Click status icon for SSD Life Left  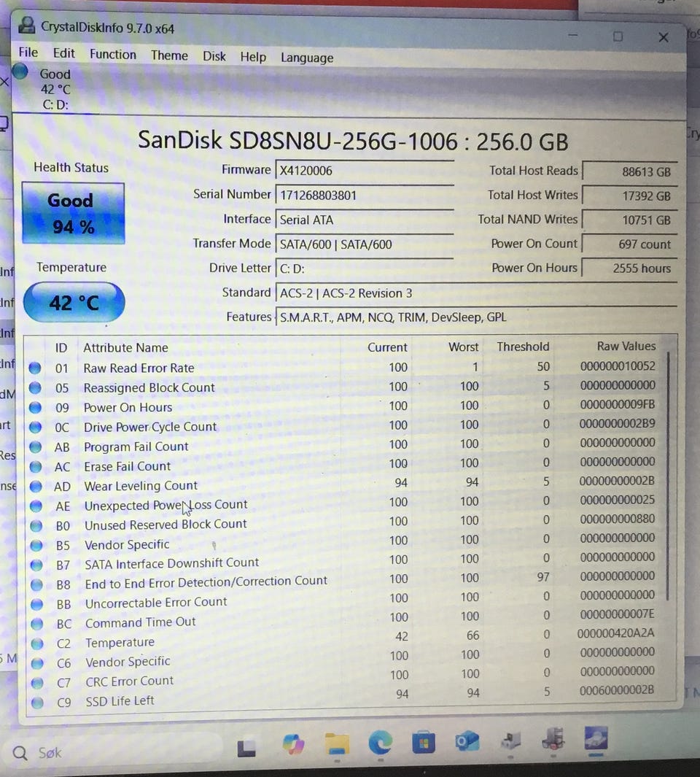[x=38, y=703]
